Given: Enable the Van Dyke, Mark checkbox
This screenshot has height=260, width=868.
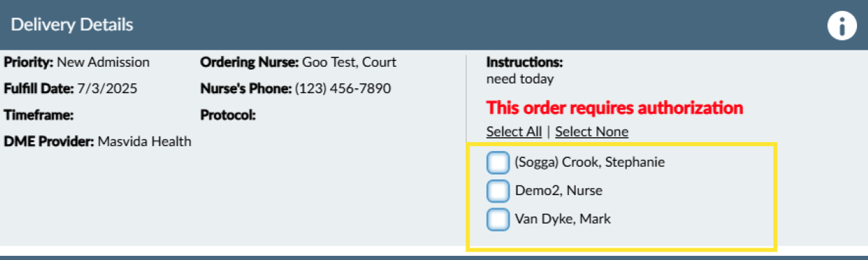Looking at the screenshot, I should [x=498, y=219].
